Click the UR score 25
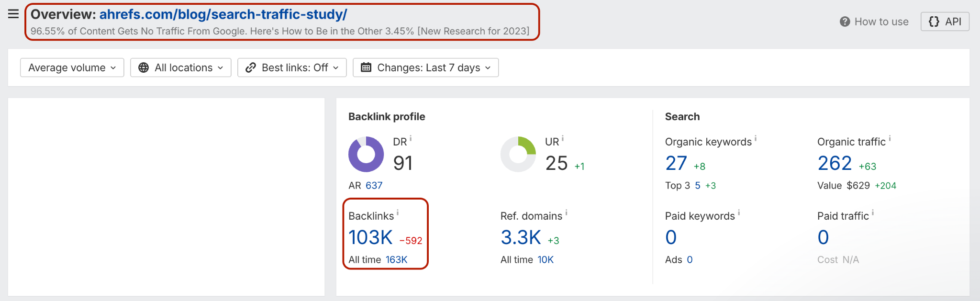Screen dimensions: 980x301 click(557, 163)
